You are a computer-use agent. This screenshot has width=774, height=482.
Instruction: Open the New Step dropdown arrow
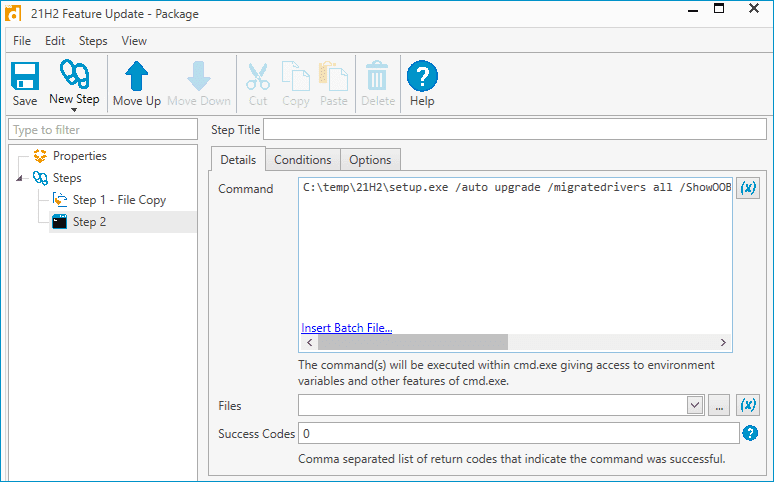point(74,110)
